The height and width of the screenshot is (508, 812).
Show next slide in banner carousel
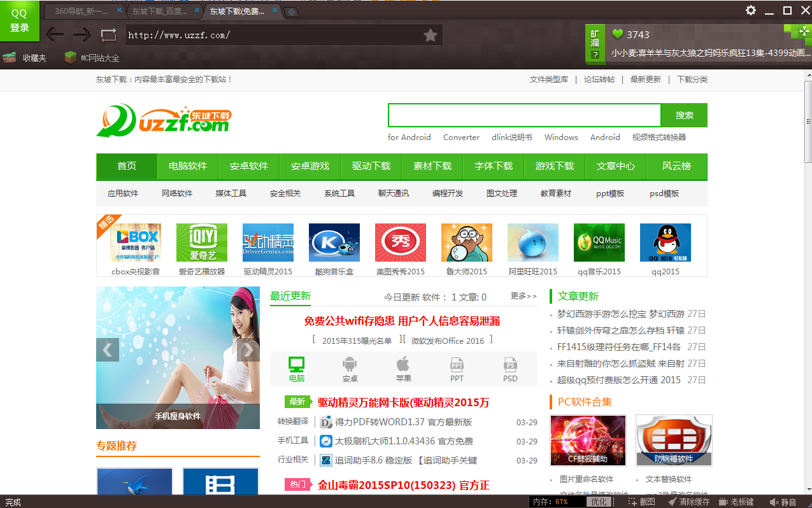coord(248,349)
